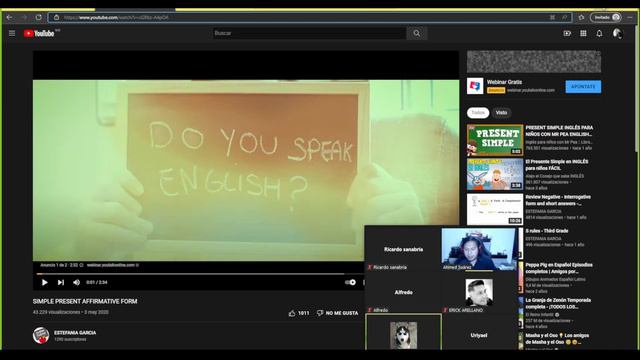
Task: Play the video with the play button
Action: tap(44, 282)
